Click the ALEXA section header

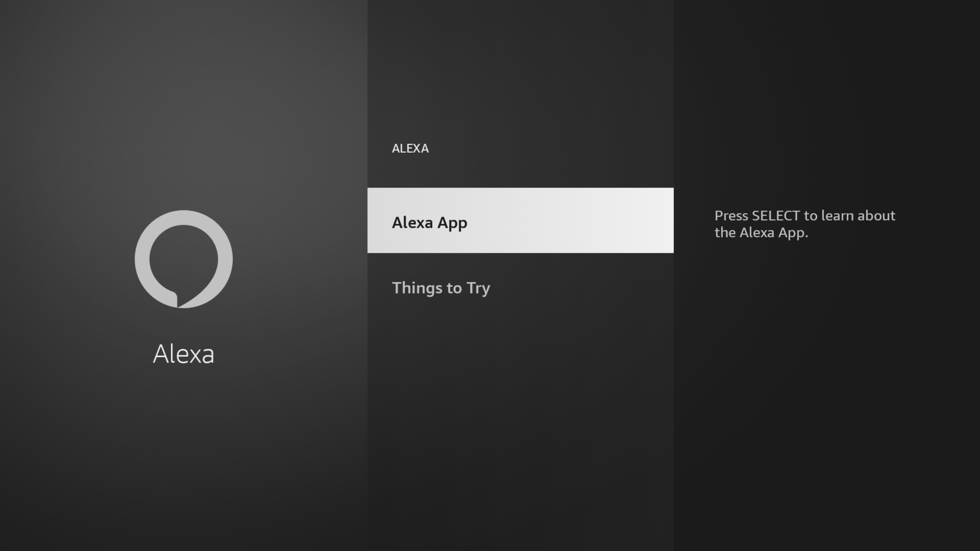[x=410, y=148]
